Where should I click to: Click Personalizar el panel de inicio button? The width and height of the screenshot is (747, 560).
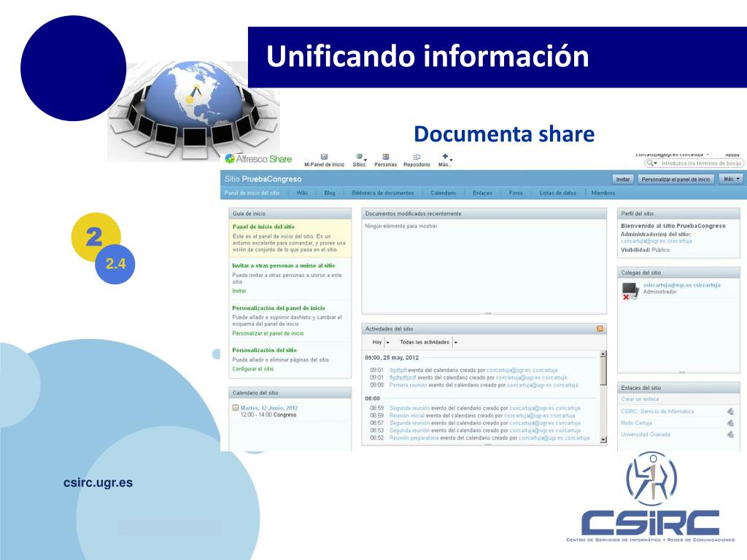click(x=676, y=179)
